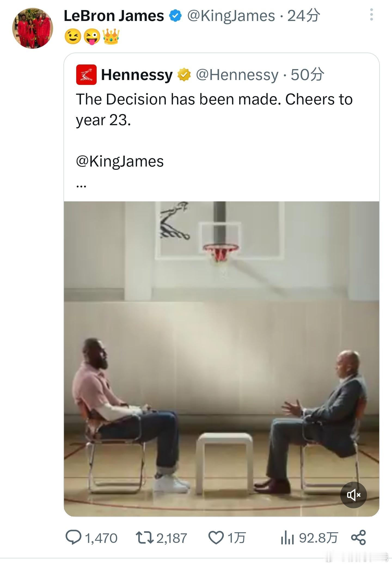Open quoted tweet text "The Decision has been made"
392x566 pixels.
214,99
